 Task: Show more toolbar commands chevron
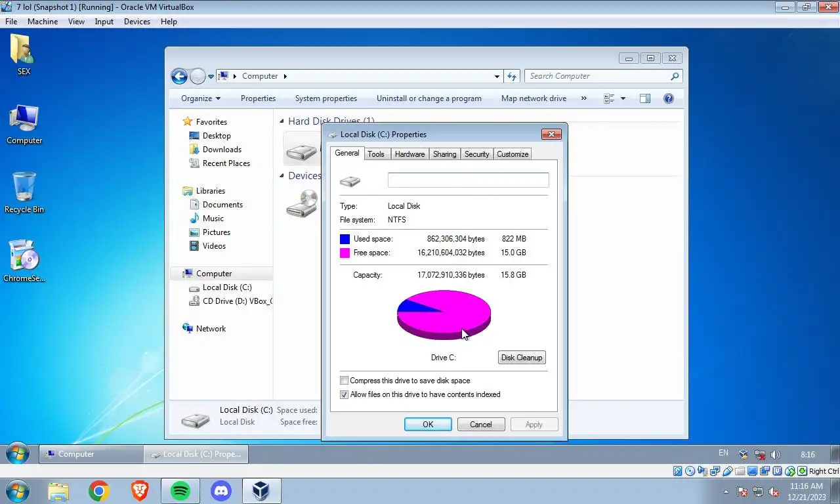tap(584, 98)
